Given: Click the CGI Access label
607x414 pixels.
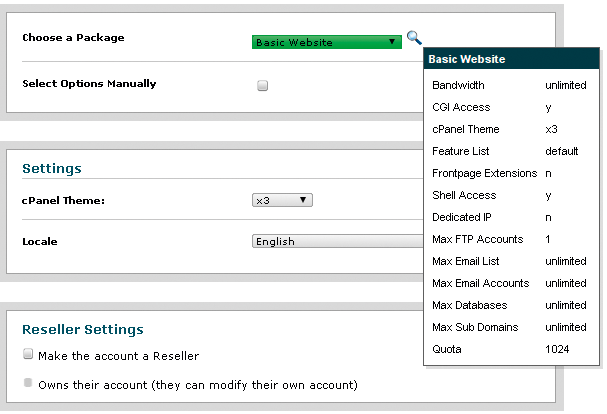Looking at the screenshot, I should (461, 107).
